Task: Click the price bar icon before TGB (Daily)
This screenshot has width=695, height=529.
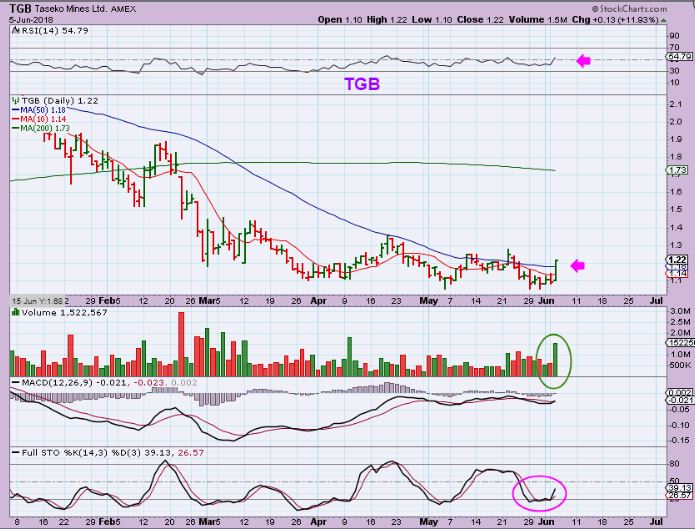Action: 16,101
